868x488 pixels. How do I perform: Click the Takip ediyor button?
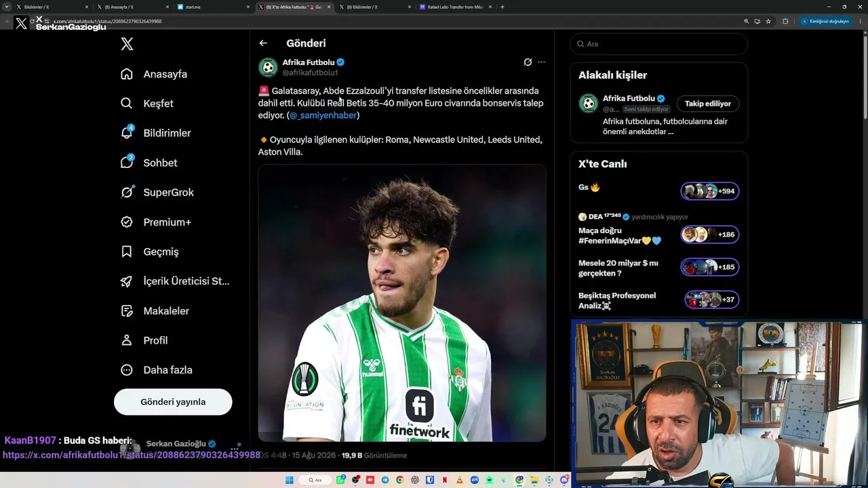pyautogui.click(x=708, y=104)
